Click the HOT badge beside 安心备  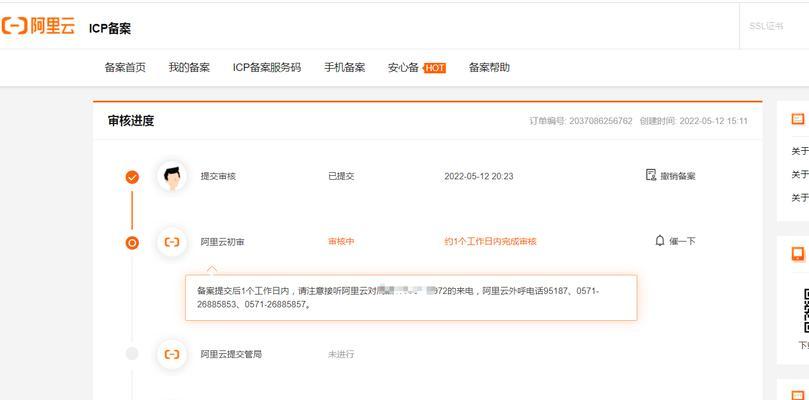click(x=434, y=68)
